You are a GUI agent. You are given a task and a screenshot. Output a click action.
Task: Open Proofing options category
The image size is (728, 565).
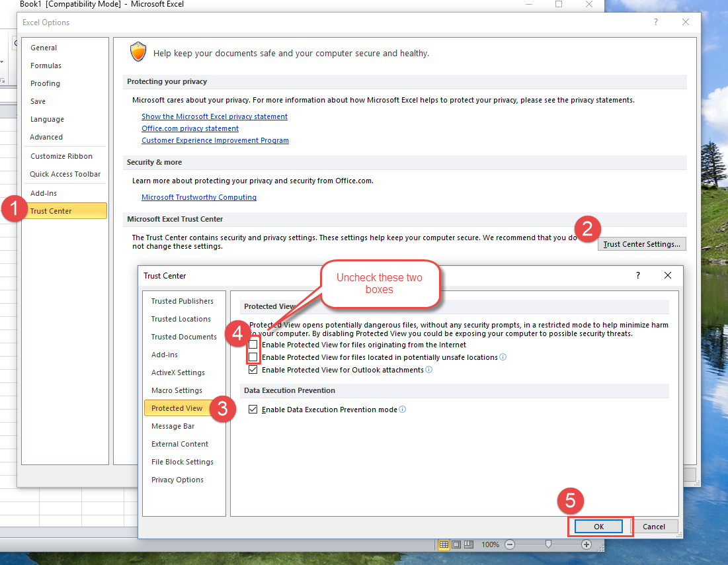pos(65,83)
